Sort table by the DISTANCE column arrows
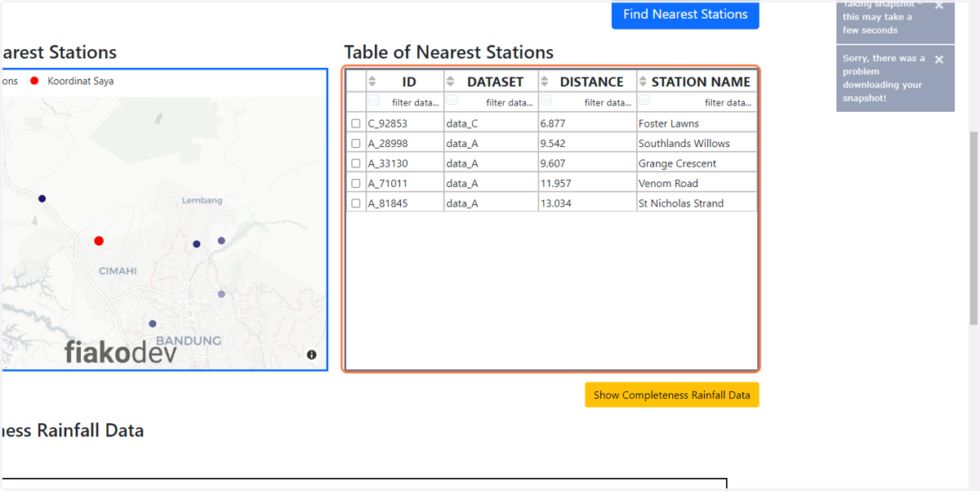 (545, 82)
